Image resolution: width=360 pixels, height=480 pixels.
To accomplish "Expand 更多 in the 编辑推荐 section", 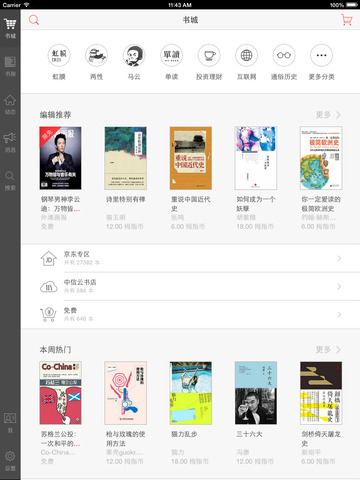I will (328, 115).
